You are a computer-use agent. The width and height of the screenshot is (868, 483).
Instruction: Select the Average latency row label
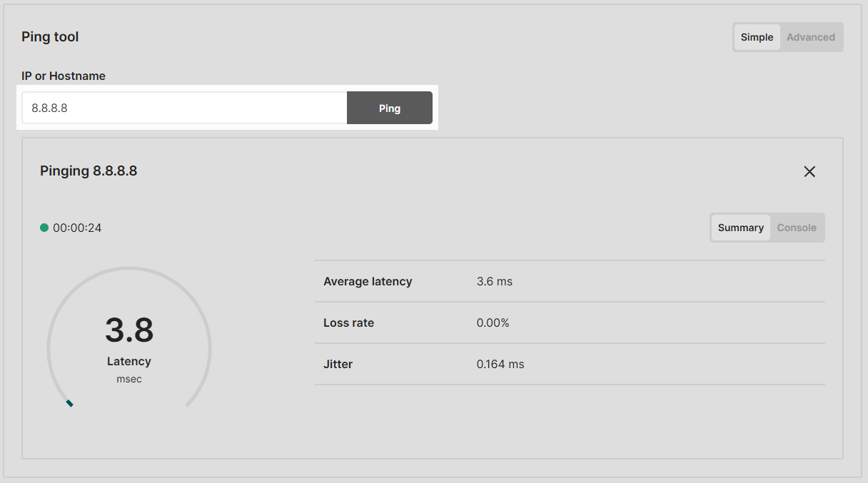(368, 281)
